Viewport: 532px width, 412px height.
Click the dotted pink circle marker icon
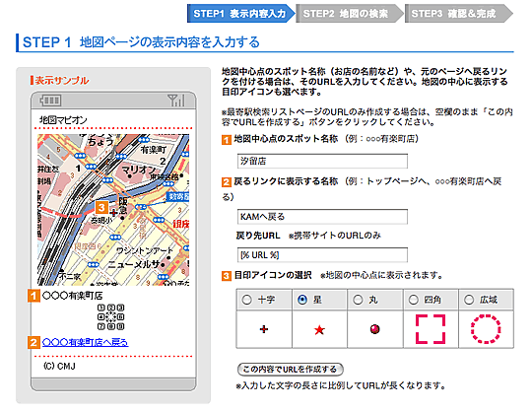(x=486, y=329)
